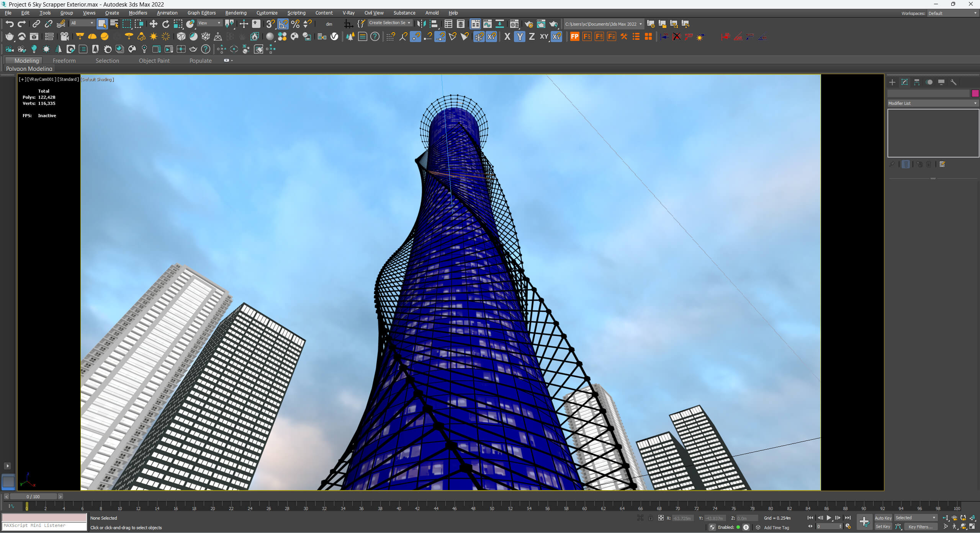This screenshot has height=533, width=980.
Task: Toggle Auto Key animation mode
Action: (x=883, y=518)
